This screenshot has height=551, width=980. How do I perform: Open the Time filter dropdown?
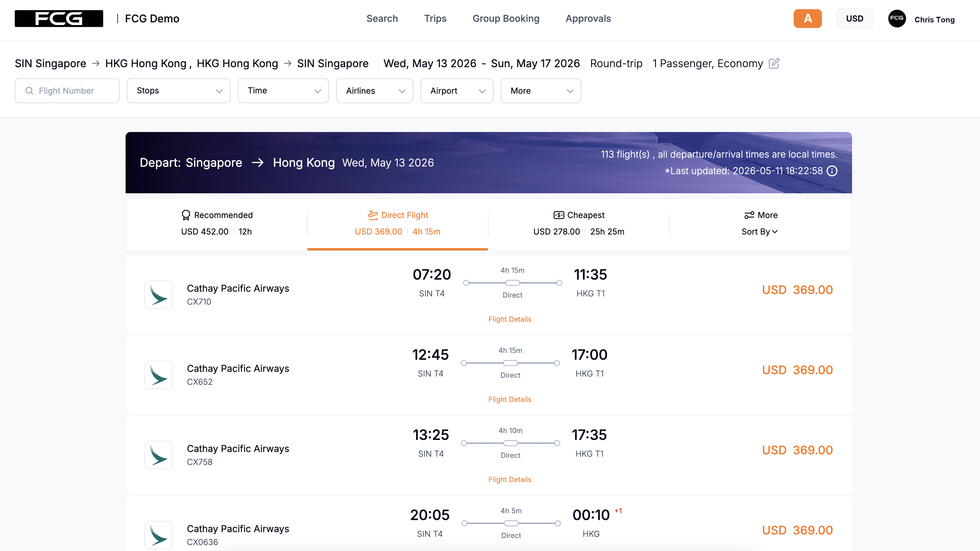click(x=283, y=90)
